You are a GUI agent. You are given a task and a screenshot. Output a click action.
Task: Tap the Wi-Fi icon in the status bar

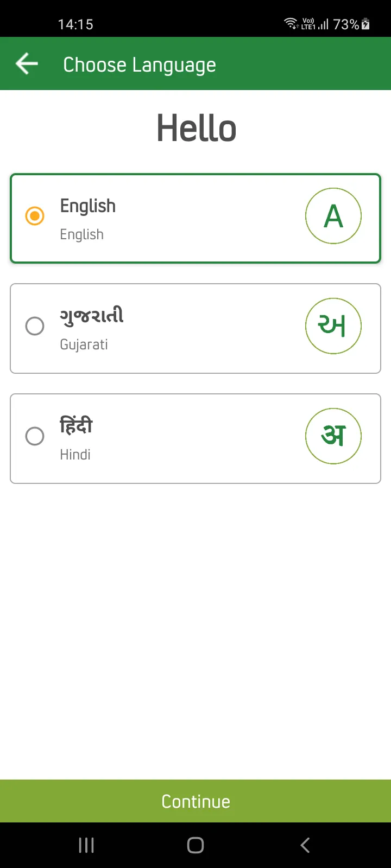(x=291, y=23)
